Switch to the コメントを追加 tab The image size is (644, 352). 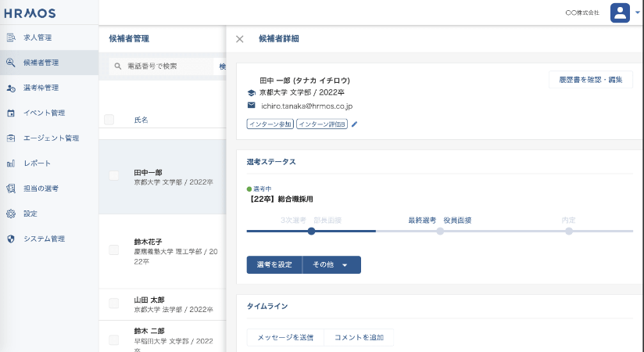359,337
